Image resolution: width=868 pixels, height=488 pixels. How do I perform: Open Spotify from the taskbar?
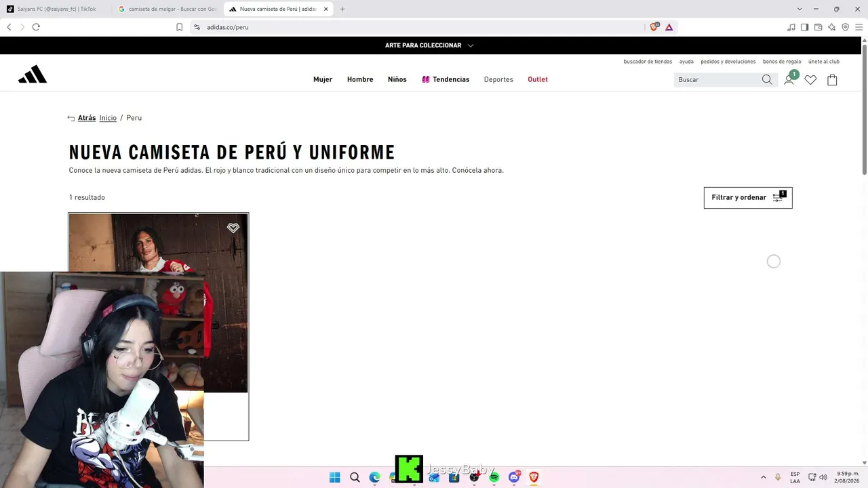click(494, 477)
